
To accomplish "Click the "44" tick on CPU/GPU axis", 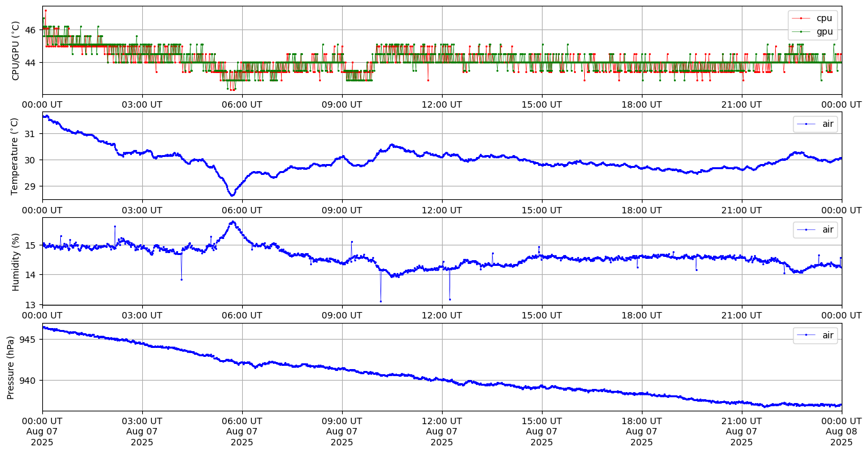I will pos(31,63).
